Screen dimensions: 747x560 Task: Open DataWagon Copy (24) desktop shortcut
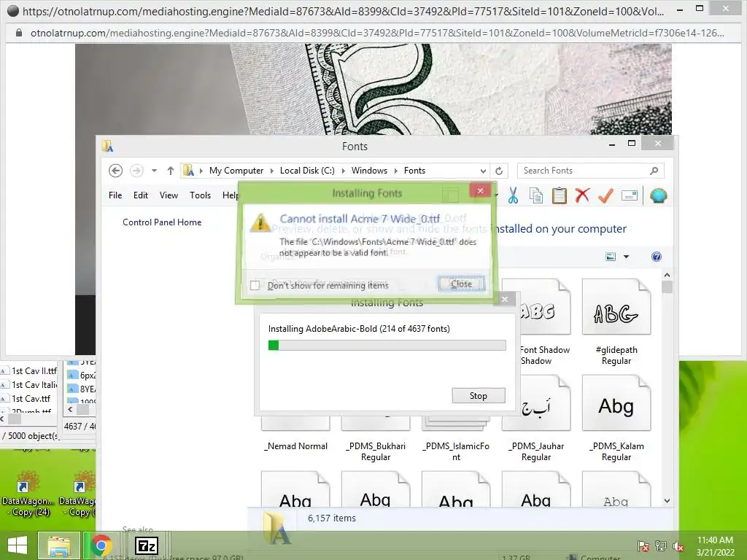coord(28,493)
